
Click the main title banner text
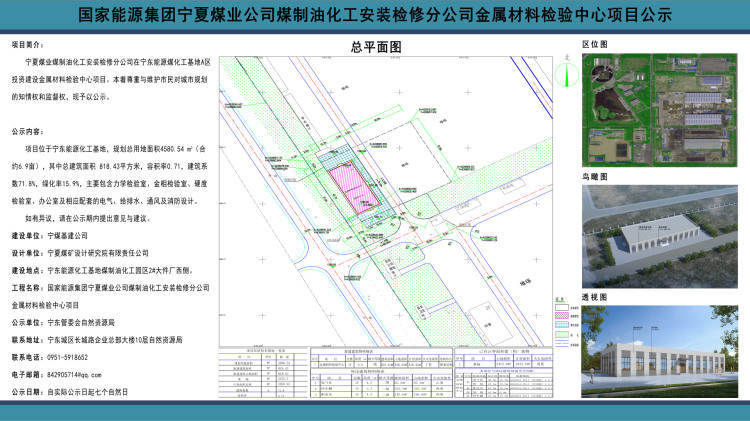375,17
